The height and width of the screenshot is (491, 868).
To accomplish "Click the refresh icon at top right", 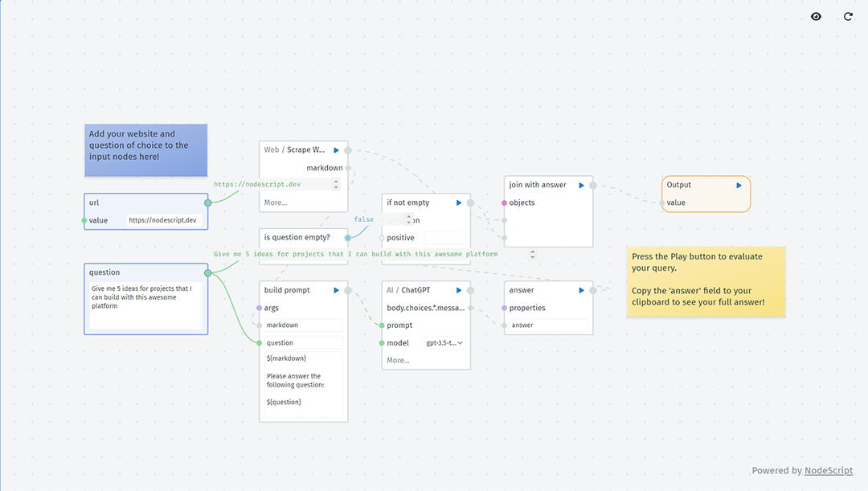I will [848, 17].
